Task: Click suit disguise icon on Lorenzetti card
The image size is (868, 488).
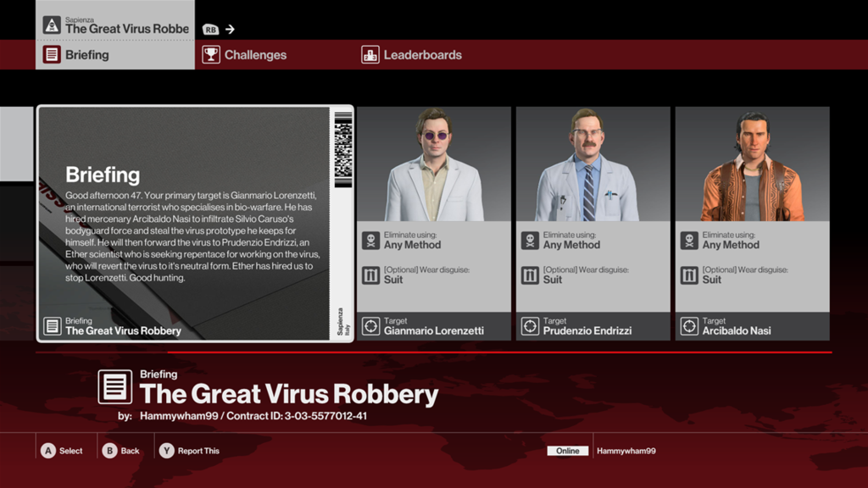Action: [x=371, y=275]
